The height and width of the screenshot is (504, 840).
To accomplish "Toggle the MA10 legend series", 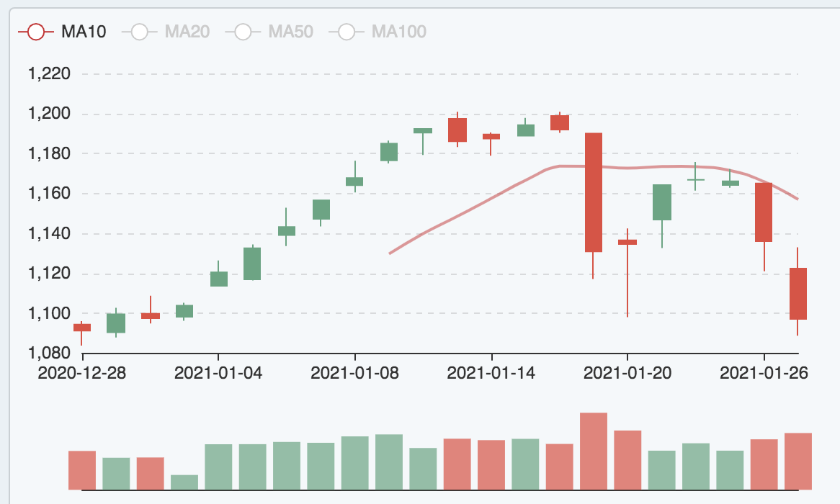I will point(63,32).
